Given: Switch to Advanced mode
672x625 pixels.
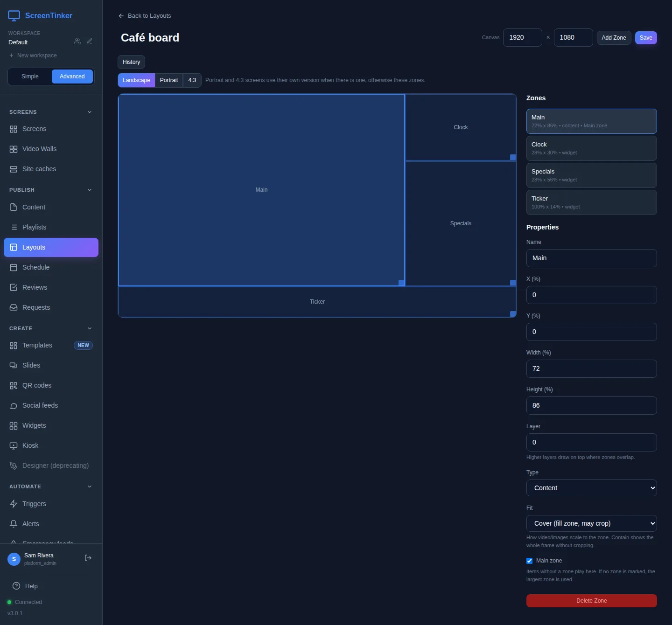Looking at the screenshot, I should click(72, 76).
